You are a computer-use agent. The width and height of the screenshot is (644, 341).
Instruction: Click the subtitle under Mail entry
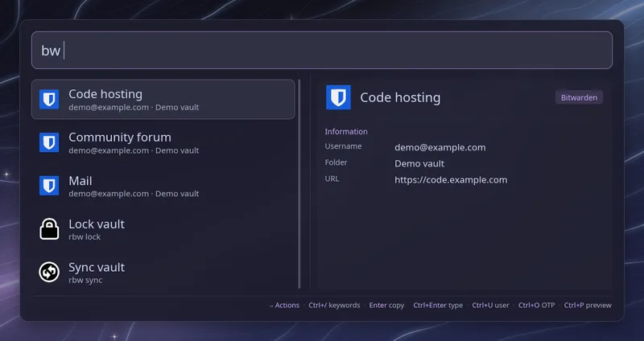click(134, 194)
